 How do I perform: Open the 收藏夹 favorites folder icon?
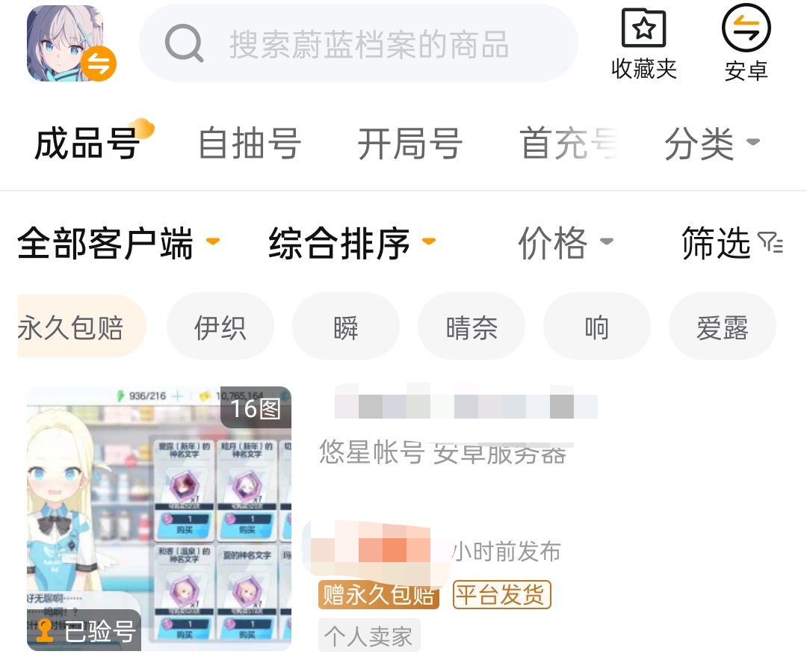[643, 28]
